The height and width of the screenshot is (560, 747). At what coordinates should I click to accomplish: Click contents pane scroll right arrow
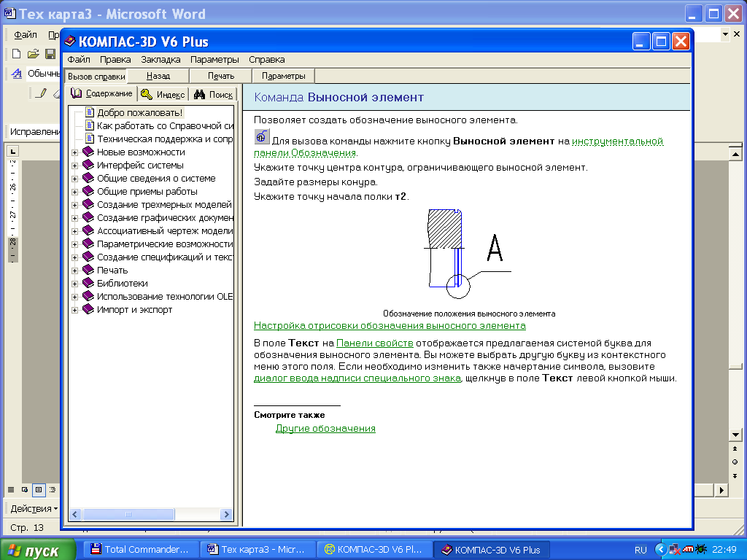pos(226,514)
